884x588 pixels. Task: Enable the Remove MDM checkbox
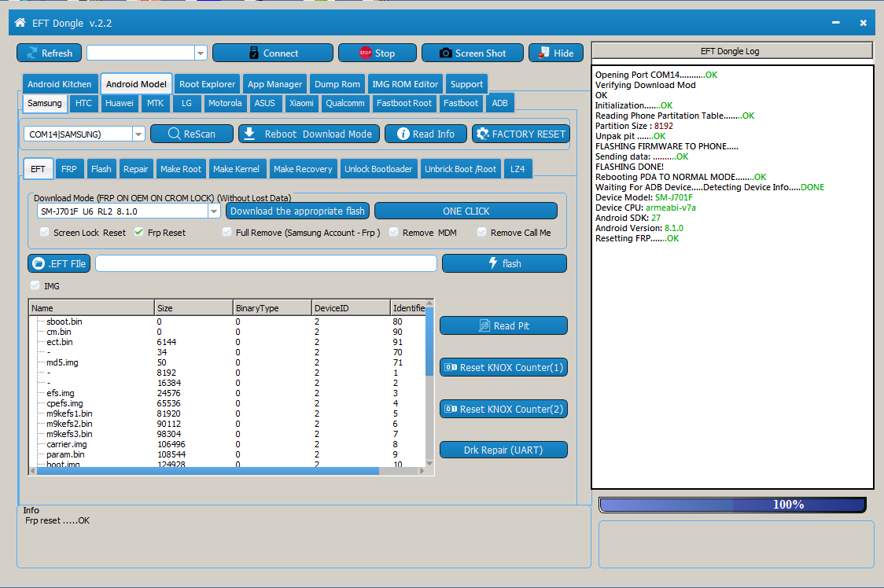[x=393, y=232]
